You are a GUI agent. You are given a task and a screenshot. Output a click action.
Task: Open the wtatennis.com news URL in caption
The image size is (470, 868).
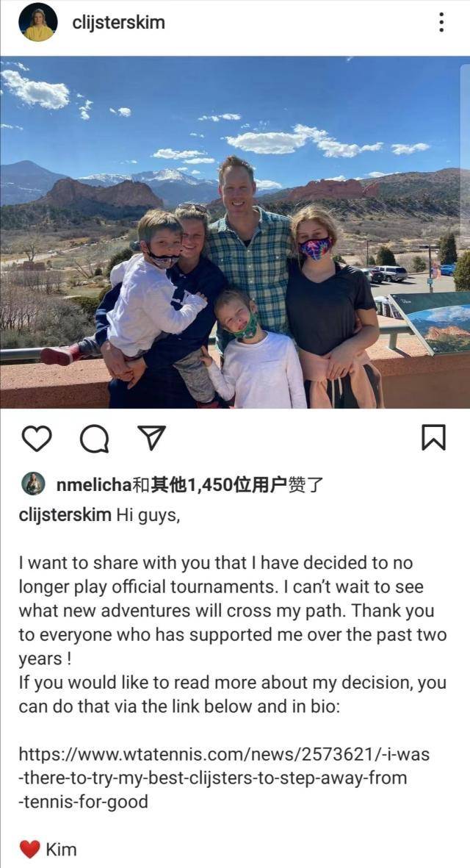coord(224,778)
